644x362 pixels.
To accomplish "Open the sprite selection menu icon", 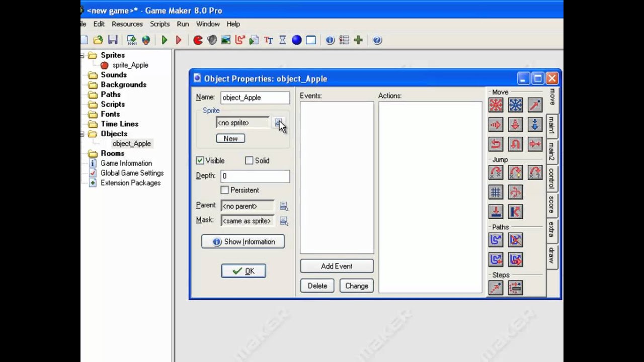I will (x=279, y=123).
